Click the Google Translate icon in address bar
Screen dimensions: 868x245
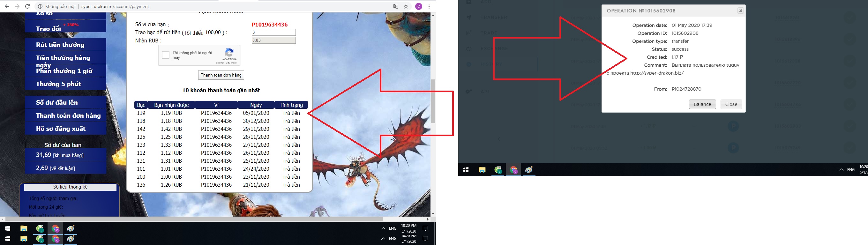point(396,6)
